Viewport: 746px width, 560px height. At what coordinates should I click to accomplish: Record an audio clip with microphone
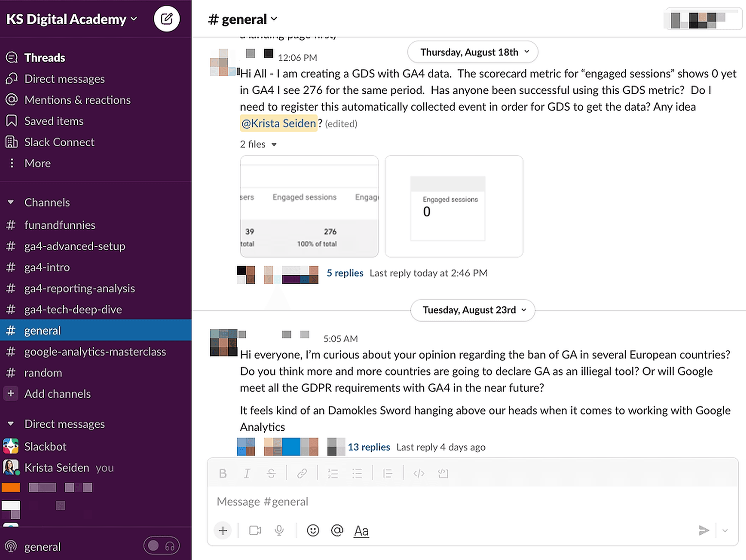[279, 531]
